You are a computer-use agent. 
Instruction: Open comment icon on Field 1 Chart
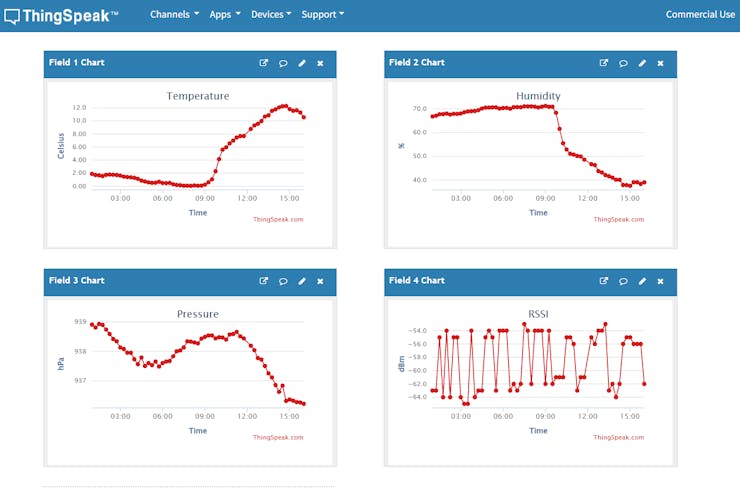coord(283,63)
